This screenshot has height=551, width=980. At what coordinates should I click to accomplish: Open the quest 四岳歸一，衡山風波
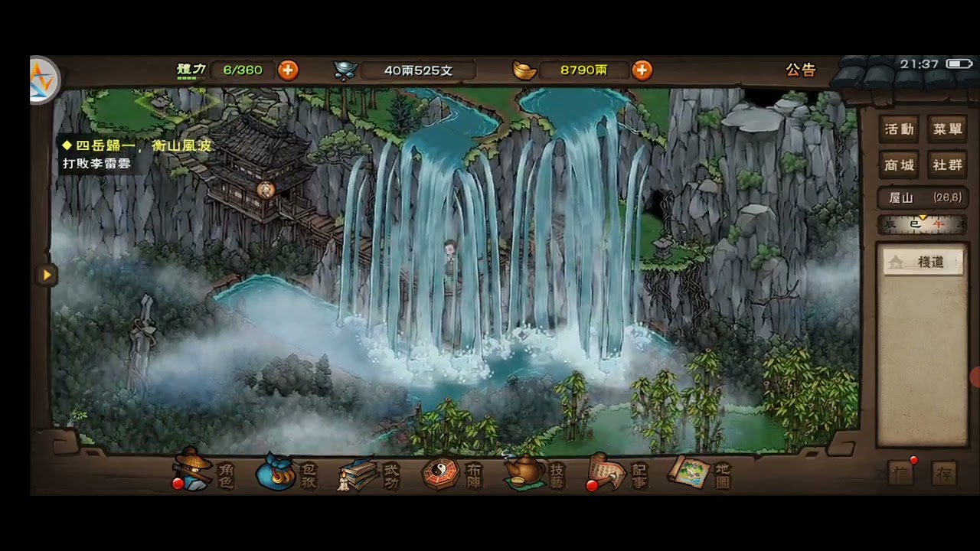tap(136, 145)
